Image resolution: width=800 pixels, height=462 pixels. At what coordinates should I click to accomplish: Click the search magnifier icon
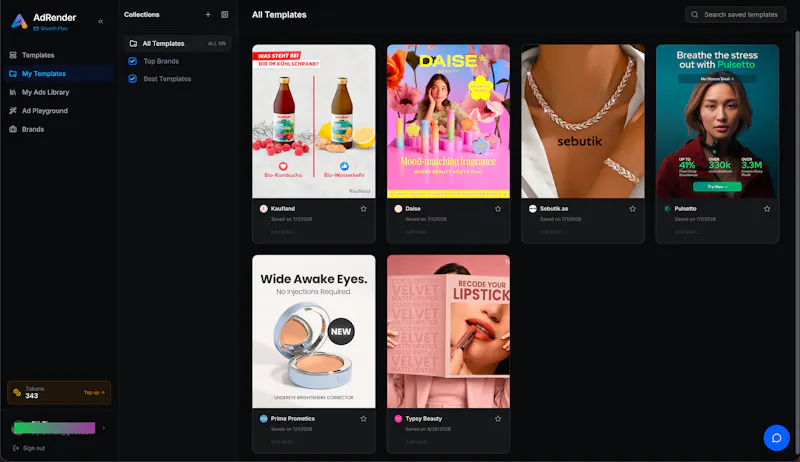pos(694,15)
